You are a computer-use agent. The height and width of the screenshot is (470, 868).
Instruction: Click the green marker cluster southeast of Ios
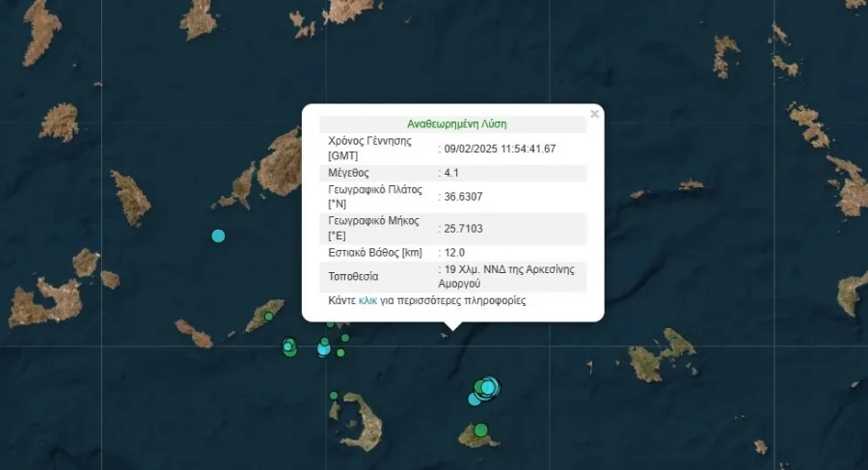click(289, 346)
